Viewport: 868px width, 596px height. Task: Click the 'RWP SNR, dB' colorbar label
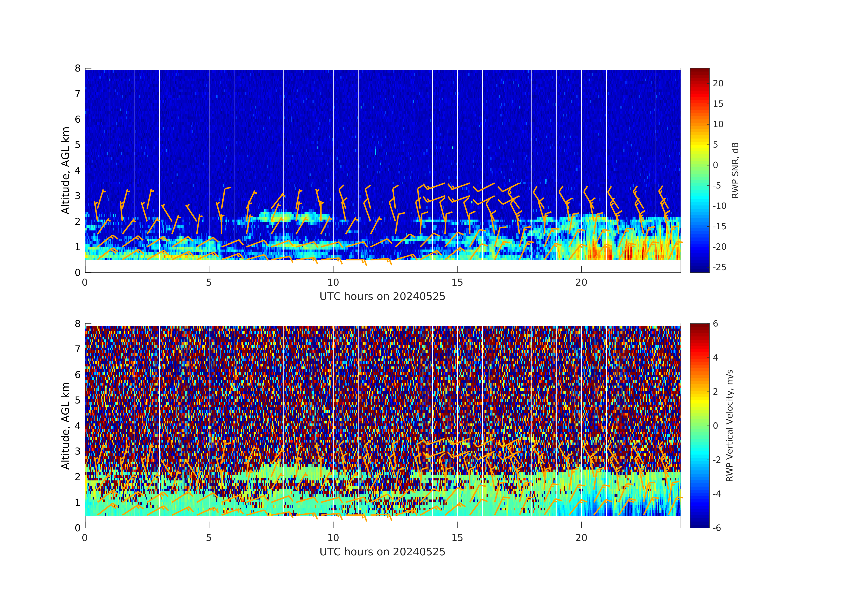pos(735,170)
